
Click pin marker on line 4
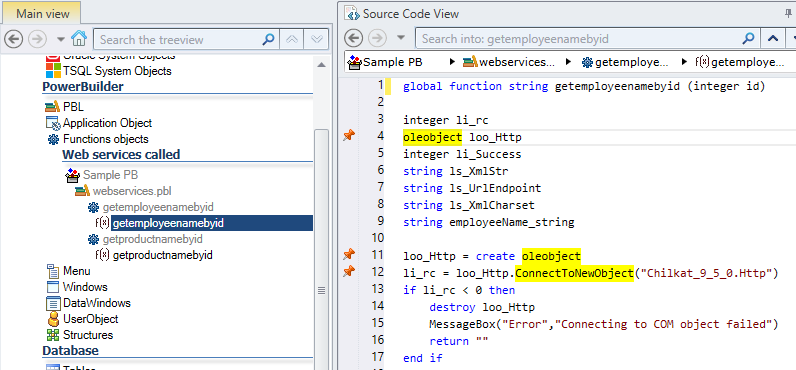pyautogui.click(x=348, y=136)
